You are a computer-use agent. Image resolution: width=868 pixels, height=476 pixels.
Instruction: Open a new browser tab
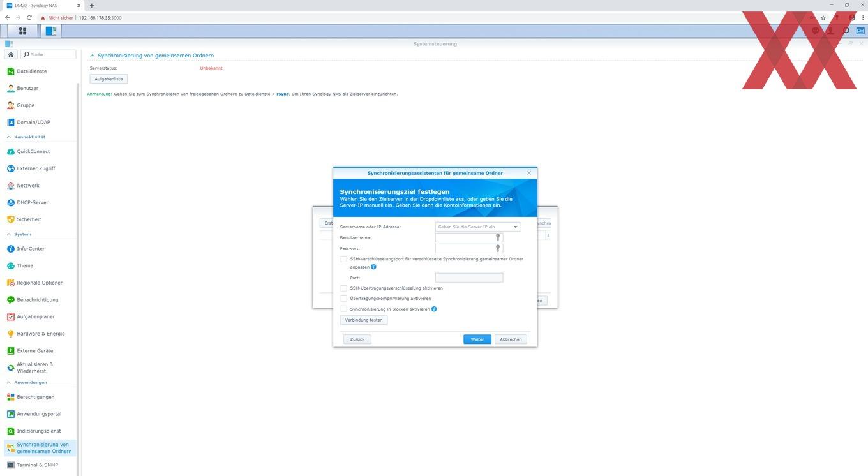[91, 6]
